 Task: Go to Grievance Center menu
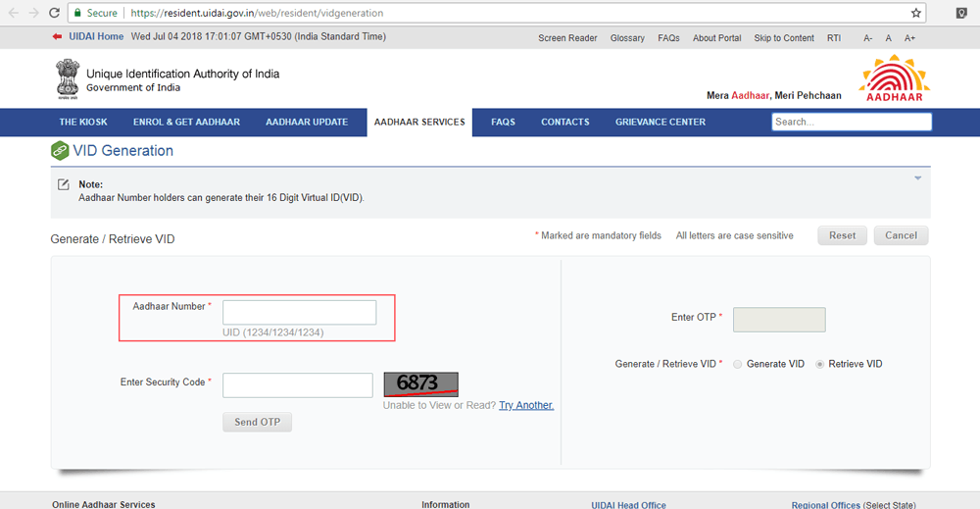click(x=660, y=123)
